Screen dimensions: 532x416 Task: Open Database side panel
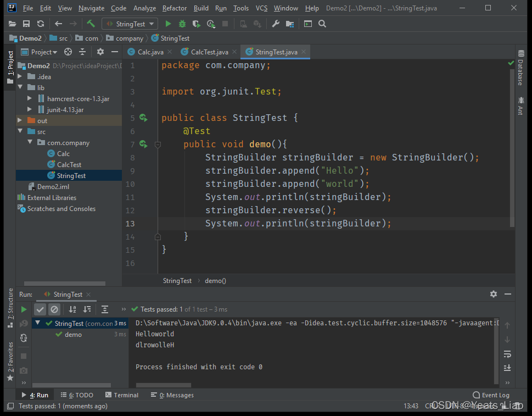coord(521,68)
